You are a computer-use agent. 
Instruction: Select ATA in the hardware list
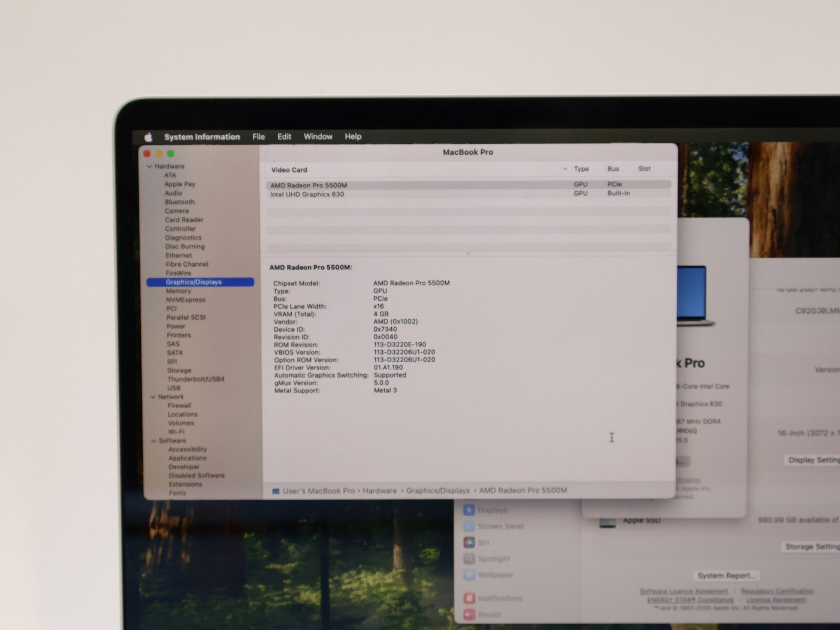pos(170,175)
